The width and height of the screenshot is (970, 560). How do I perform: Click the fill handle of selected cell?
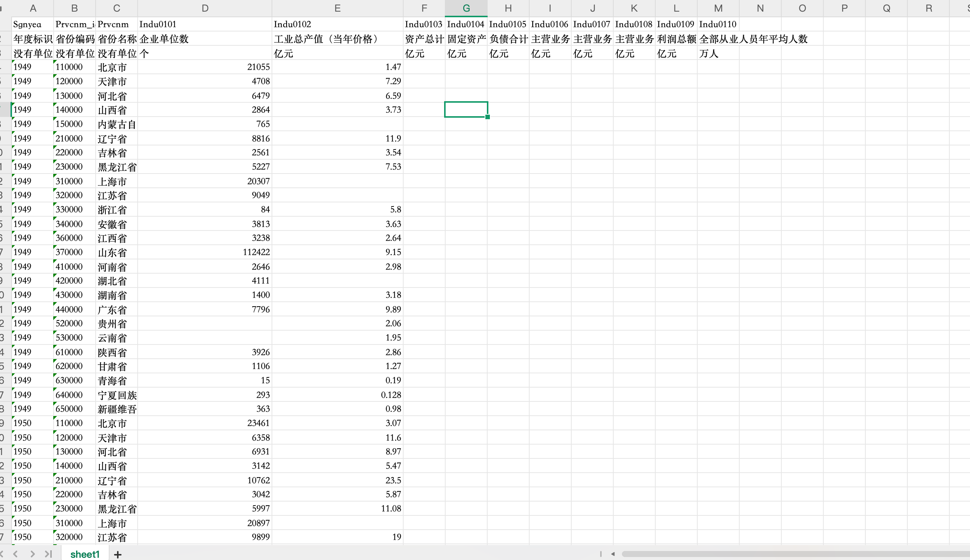coord(488,117)
